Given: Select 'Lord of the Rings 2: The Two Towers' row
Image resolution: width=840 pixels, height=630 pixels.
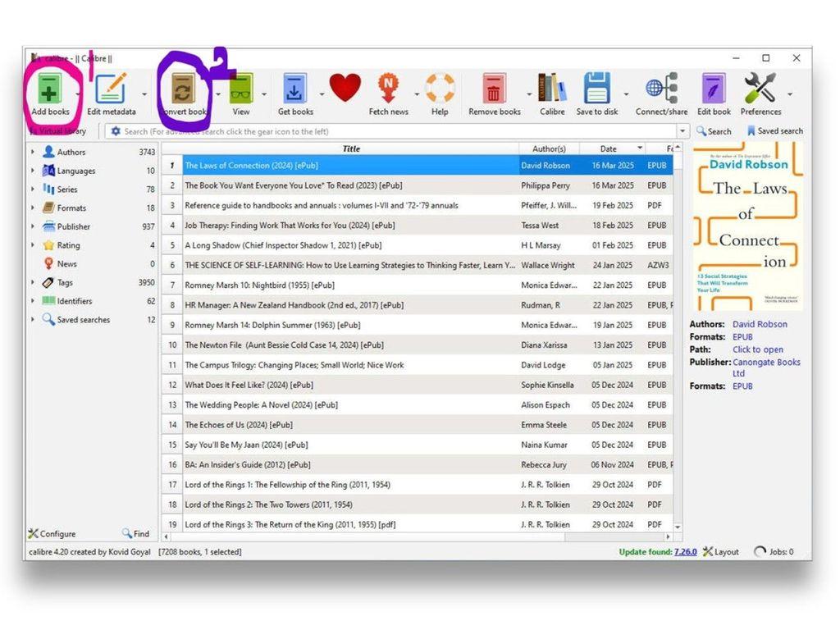Looking at the screenshot, I should point(418,504).
